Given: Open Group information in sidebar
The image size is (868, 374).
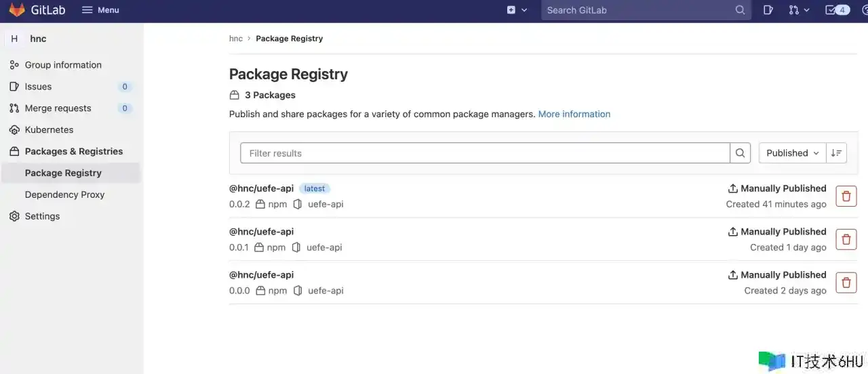Looking at the screenshot, I should [x=63, y=65].
